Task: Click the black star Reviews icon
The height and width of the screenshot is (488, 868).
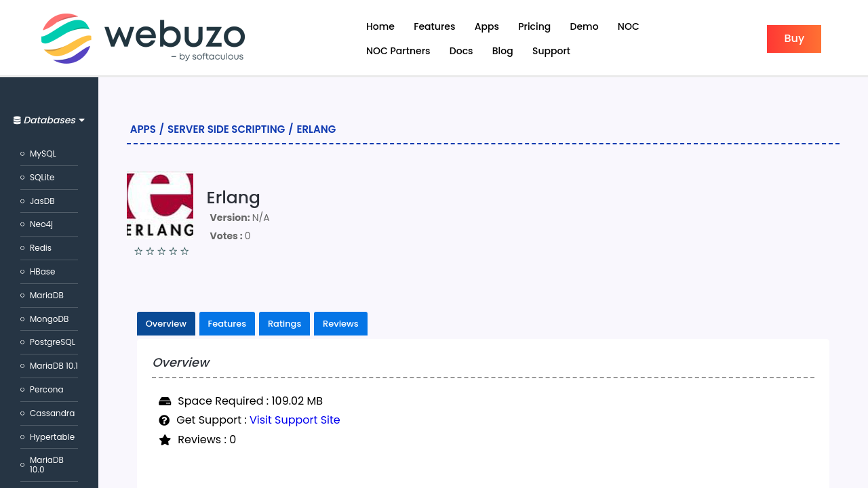Action: (x=165, y=440)
